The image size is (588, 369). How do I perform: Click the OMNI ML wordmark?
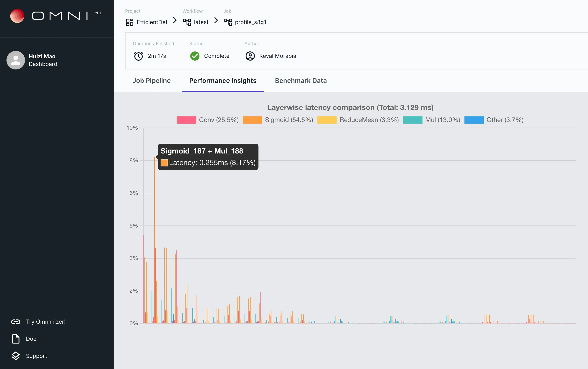tap(67, 16)
